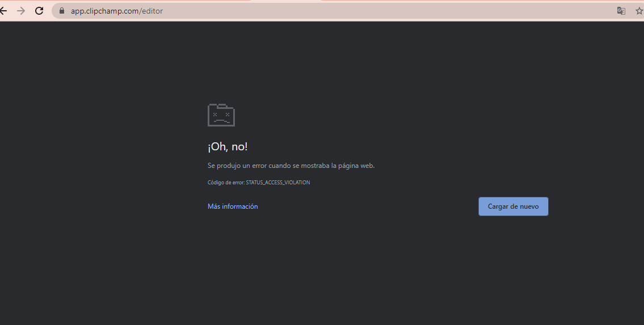644x325 pixels.
Task: Reload the page with refresh icon
Action: (39, 11)
